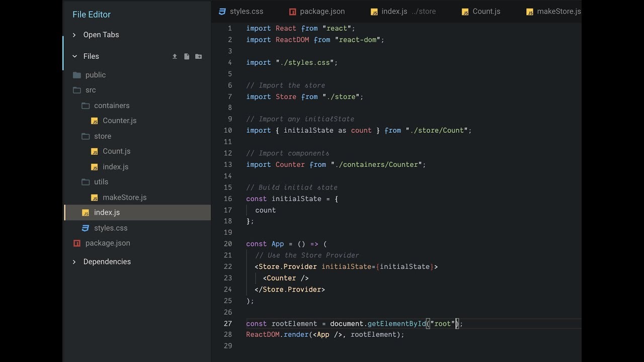Click the JS icon on makeStore.js tab

(529, 12)
